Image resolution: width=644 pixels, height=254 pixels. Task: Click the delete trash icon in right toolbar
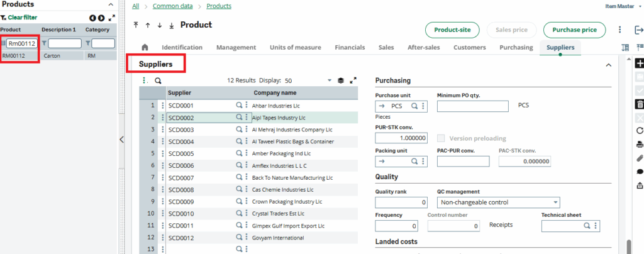pyautogui.click(x=640, y=104)
